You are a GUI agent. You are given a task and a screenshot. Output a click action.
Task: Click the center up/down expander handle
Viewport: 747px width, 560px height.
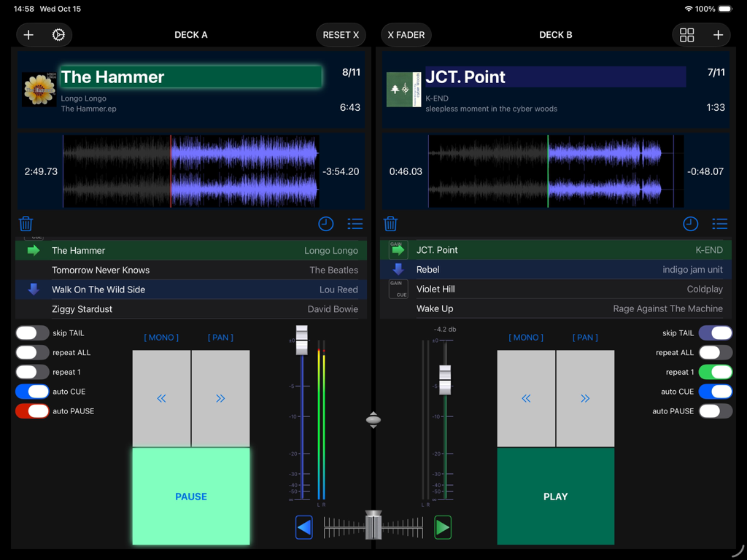[x=373, y=419]
